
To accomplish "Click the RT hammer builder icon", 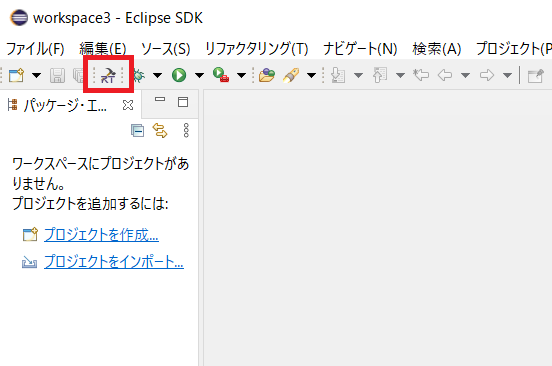I will (x=108, y=75).
